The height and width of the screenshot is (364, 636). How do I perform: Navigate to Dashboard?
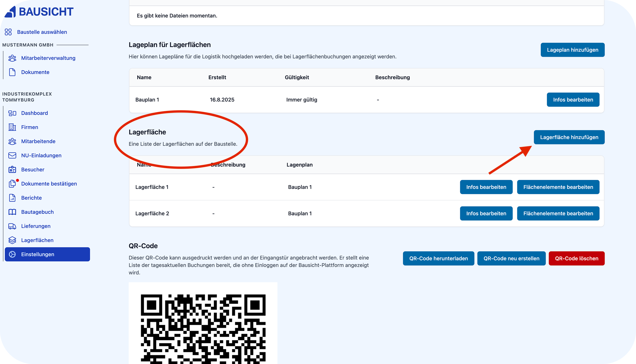point(34,113)
